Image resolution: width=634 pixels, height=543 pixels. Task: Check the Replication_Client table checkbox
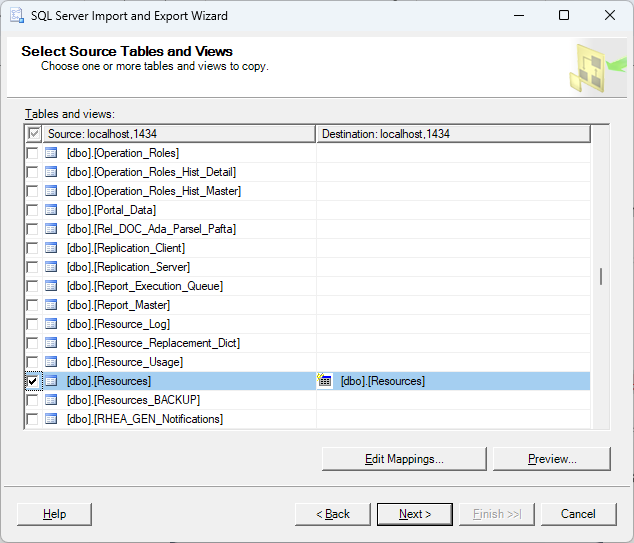tap(32, 248)
